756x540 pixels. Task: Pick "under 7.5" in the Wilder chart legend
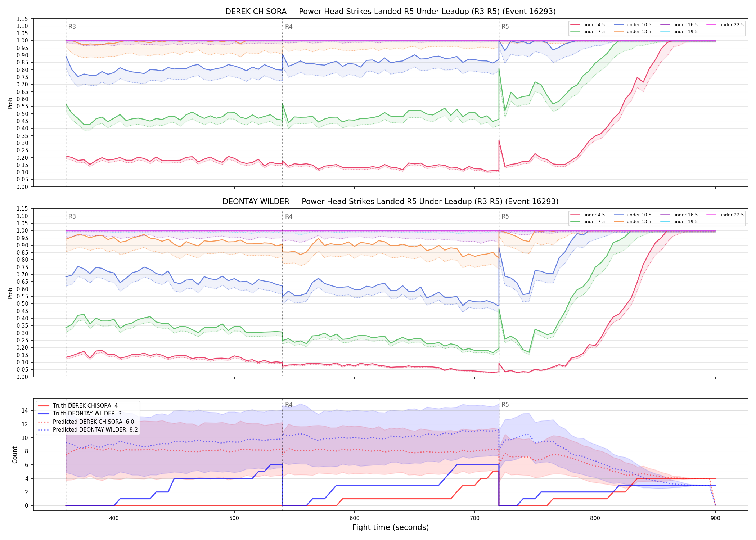[x=588, y=222]
